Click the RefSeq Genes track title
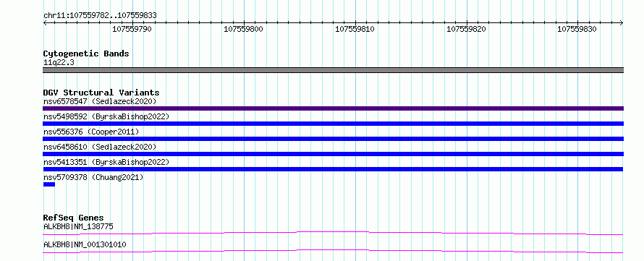Image resolution: width=644 pixels, height=261 pixels. 74,218
